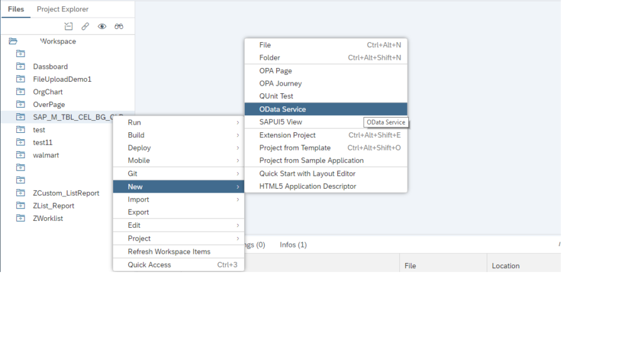Viewport: 644px width, 350px height.
Task: Click the folder icon next to ZWorklist
Action: [20, 218]
